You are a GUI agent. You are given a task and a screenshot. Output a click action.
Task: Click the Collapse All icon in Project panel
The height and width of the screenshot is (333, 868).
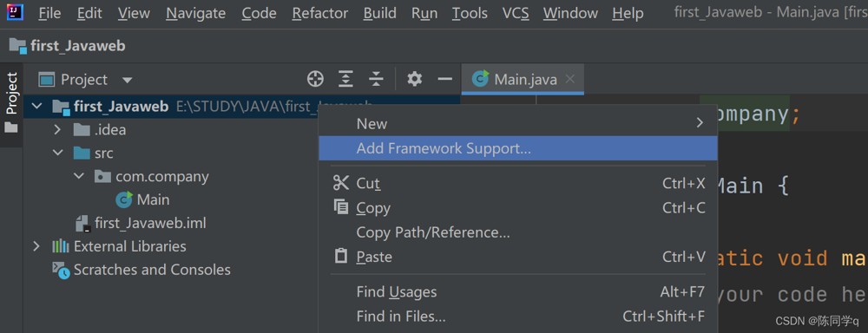pyautogui.click(x=376, y=79)
